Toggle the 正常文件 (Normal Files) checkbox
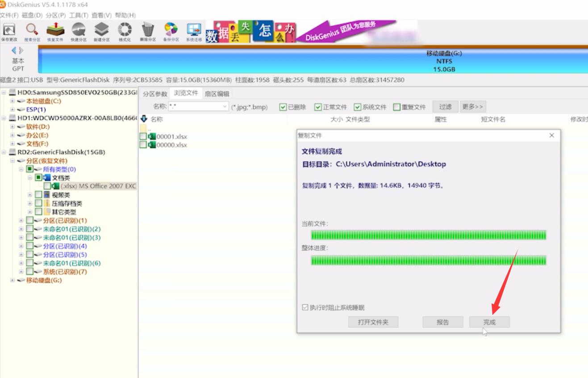This screenshot has height=378, width=588. (318, 107)
